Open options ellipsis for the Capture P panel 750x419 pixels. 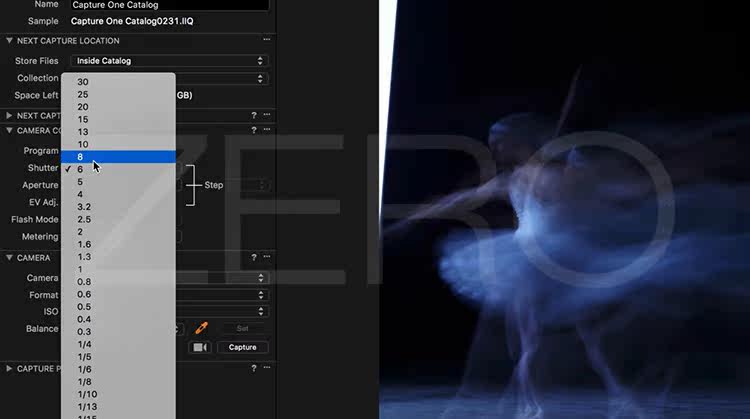point(267,368)
